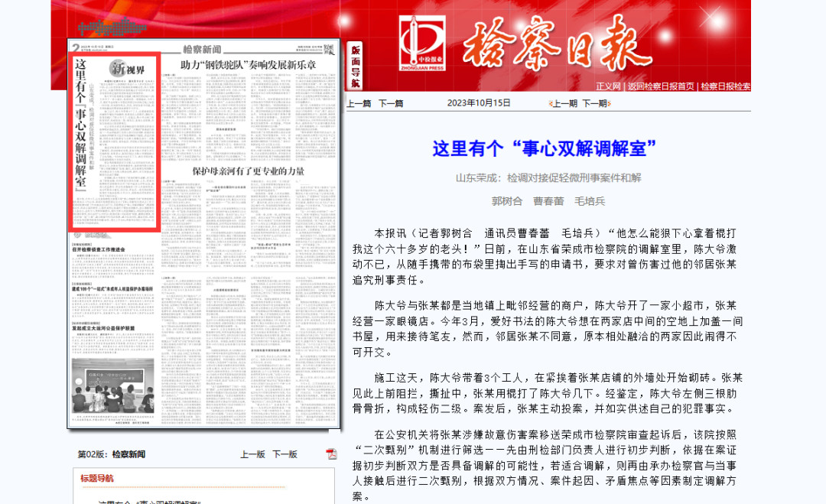The width and height of the screenshot is (826, 504).
Task: Select the 助力“钢铁驼队”奏响发展新乐章 article in thumbnail
Action: pyautogui.click(x=248, y=65)
